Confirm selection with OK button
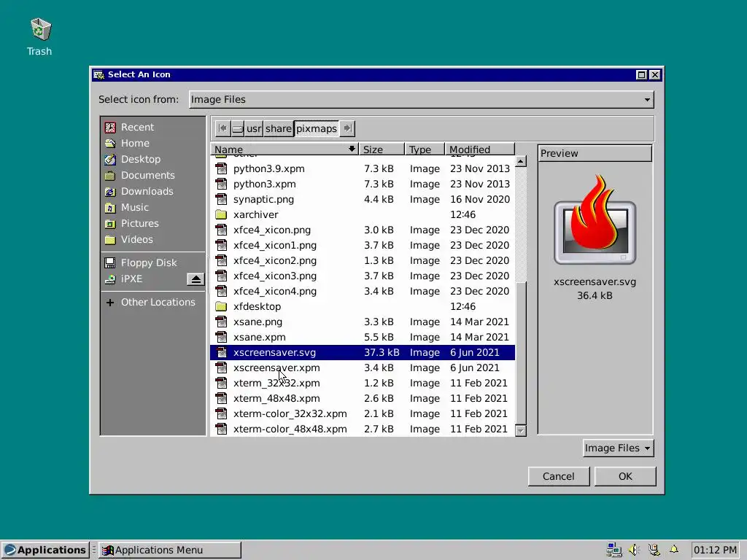The height and width of the screenshot is (560, 747). (x=625, y=476)
